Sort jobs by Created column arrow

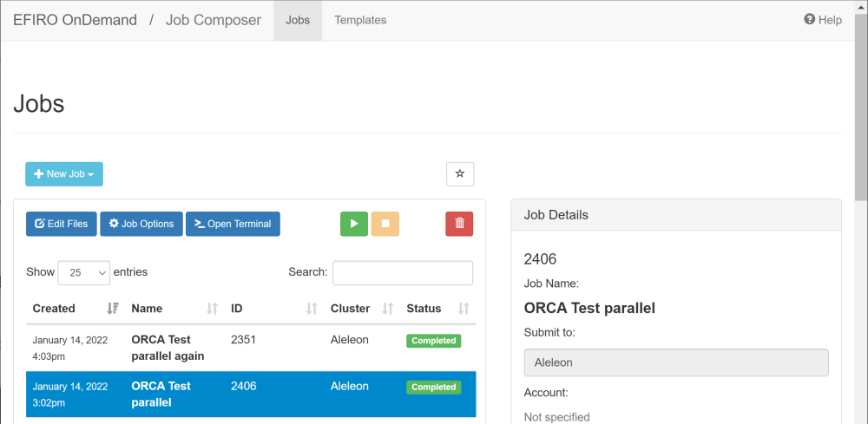(x=112, y=309)
